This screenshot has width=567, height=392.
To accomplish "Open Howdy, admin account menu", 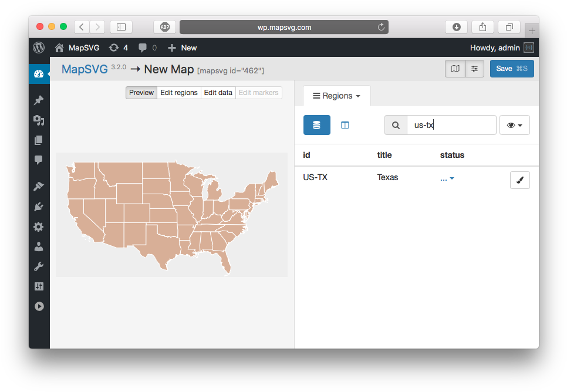I will point(501,48).
